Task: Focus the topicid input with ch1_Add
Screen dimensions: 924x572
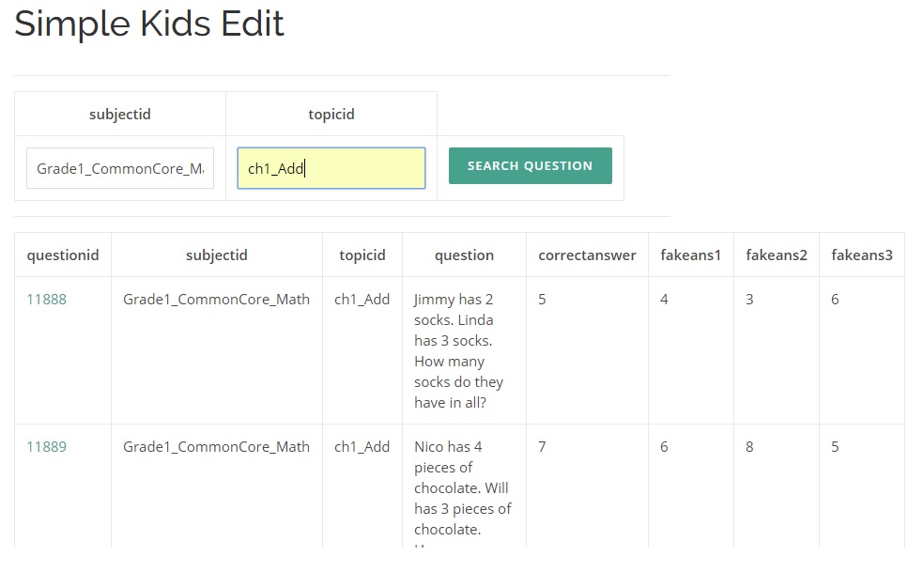Action: 331,168
